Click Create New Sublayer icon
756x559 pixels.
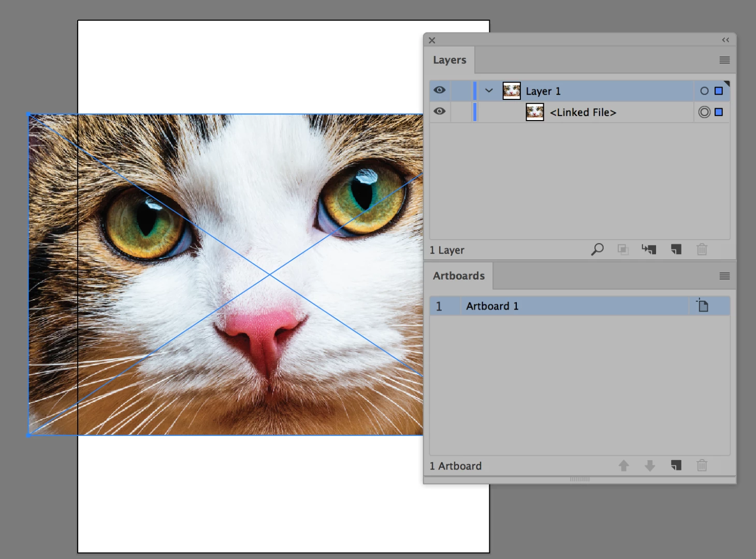pyautogui.click(x=649, y=249)
